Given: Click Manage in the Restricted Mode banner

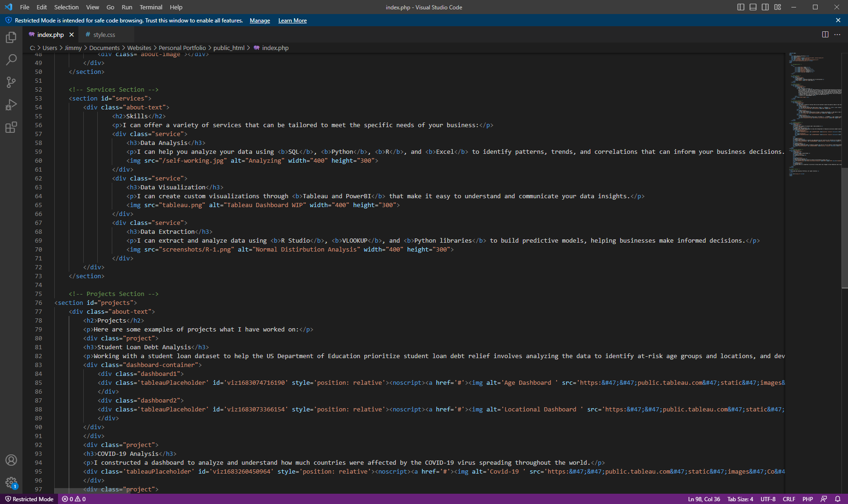Looking at the screenshot, I should pos(260,20).
